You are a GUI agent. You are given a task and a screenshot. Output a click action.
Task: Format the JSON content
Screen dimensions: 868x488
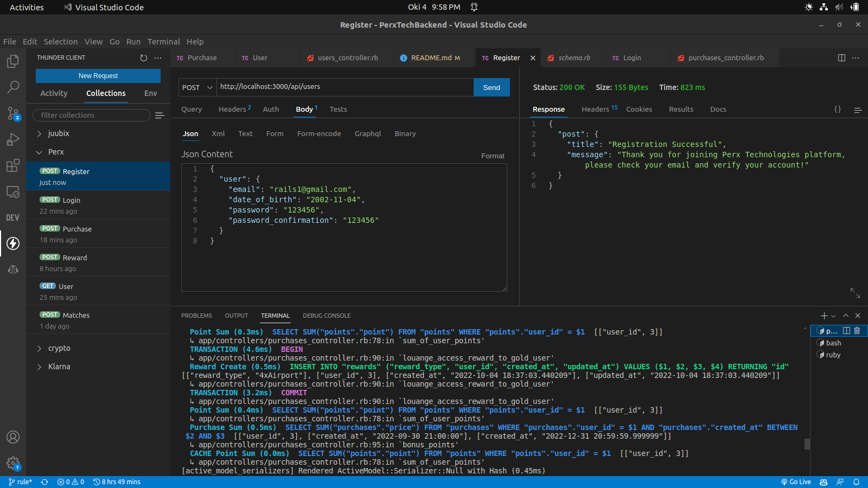[493, 156]
